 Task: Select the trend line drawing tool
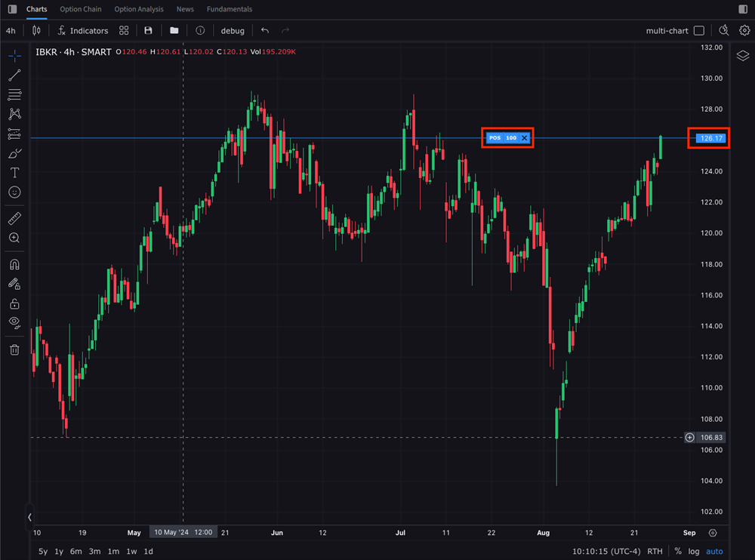[14, 75]
